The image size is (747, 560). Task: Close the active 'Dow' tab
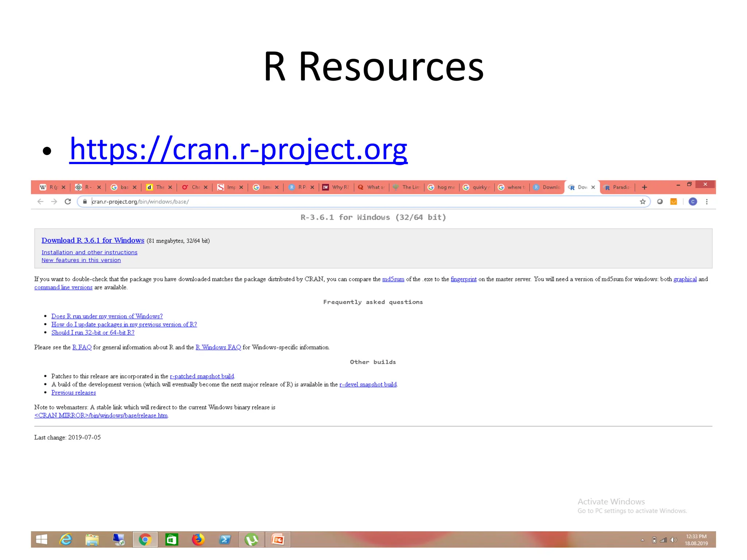tap(593, 187)
